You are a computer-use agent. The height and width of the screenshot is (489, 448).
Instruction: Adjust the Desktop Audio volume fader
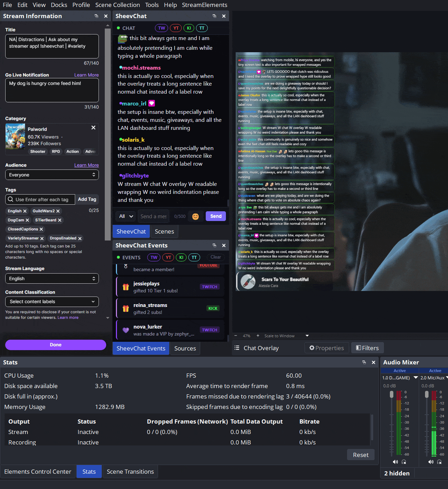(x=392, y=395)
